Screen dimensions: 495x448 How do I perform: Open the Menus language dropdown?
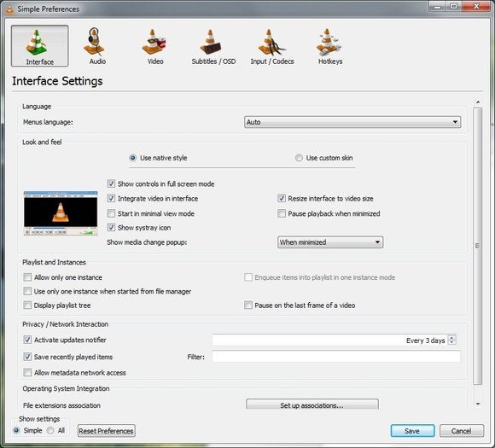pyautogui.click(x=352, y=122)
